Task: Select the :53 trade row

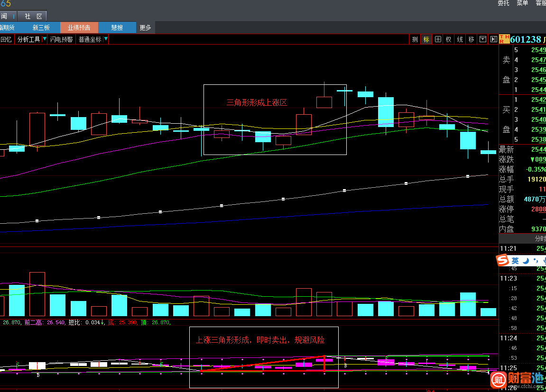Action: coord(522,358)
